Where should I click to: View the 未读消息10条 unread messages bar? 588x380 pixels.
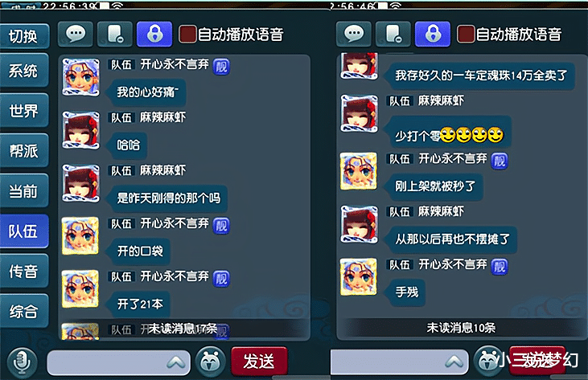click(x=461, y=328)
